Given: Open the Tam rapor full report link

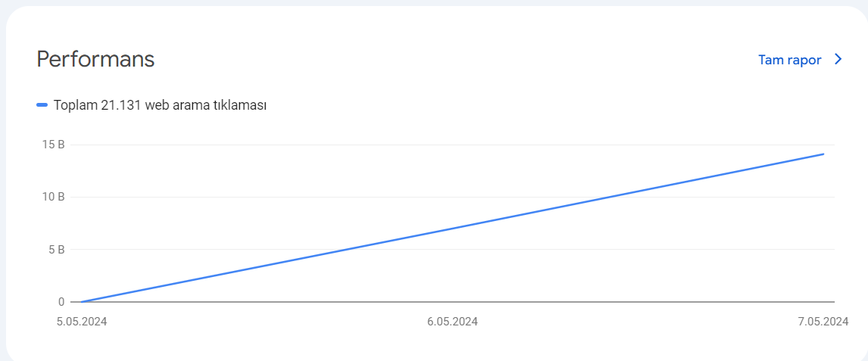Looking at the screenshot, I should (x=789, y=60).
